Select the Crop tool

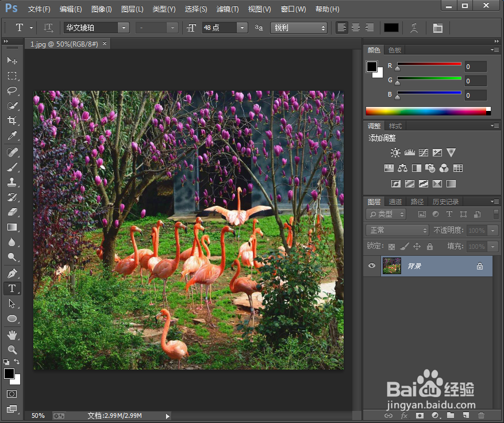12,120
